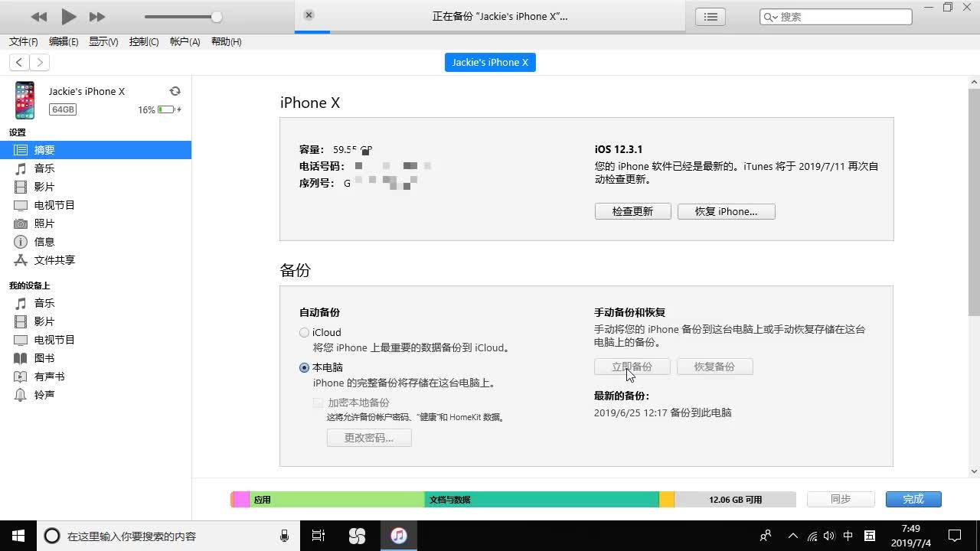
Task: Open 照片 in the sidebar
Action: click(x=96, y=223)
